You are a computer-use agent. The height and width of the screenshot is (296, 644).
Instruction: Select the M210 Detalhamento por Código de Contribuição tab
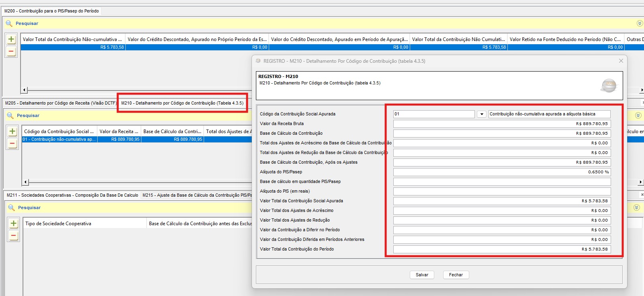182,103
